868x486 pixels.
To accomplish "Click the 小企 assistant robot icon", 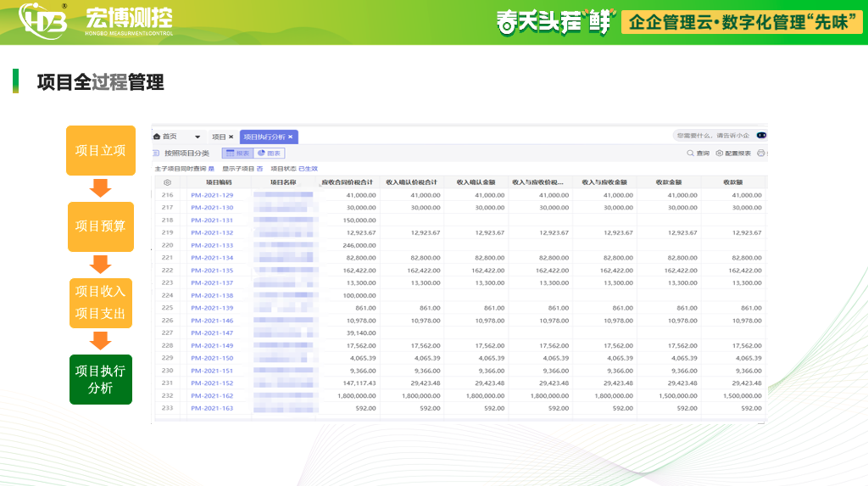I will 761,136.
